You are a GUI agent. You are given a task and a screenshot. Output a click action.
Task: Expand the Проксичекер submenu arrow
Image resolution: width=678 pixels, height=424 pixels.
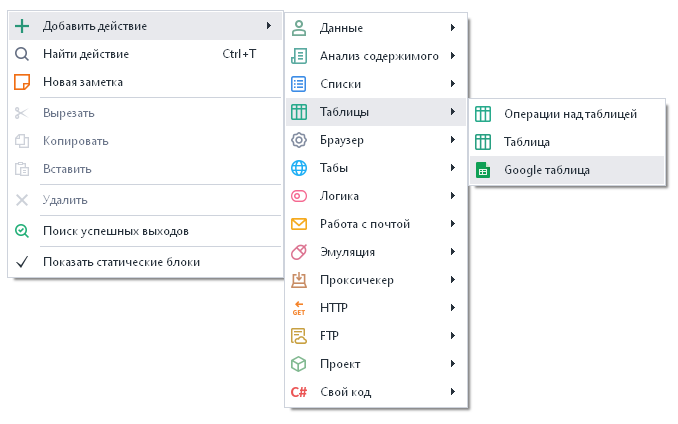tap(453, 280)
